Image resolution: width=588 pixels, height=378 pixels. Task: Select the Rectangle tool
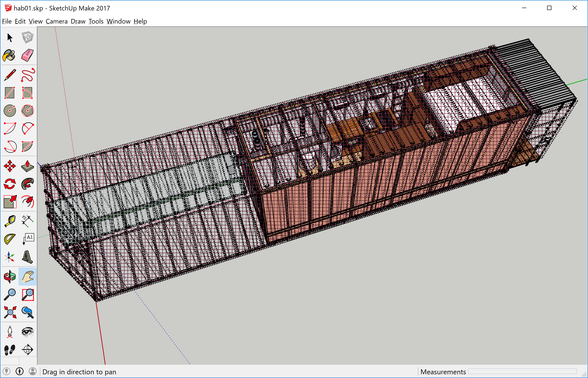click(x=10, y=93)
